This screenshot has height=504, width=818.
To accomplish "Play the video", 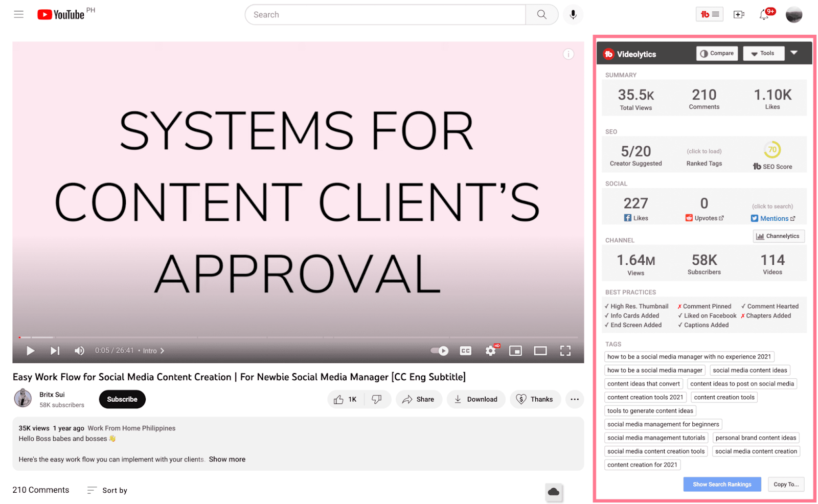I will tap(30, 351).
